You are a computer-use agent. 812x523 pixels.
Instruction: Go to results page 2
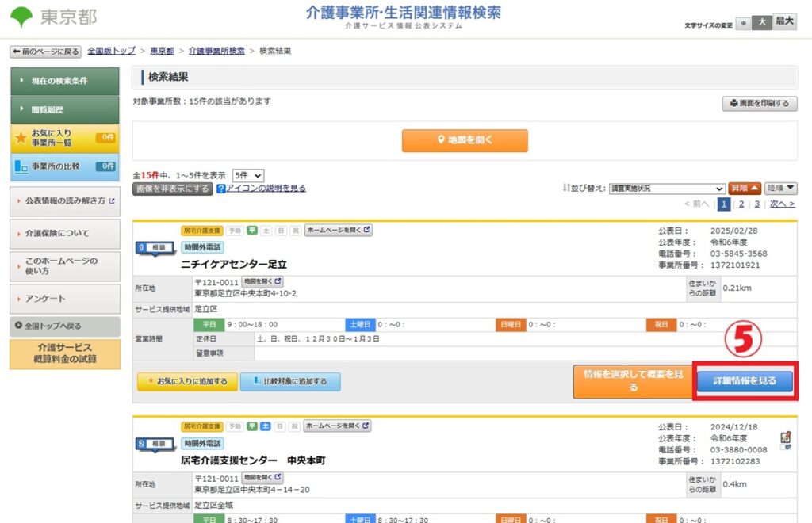click(741, 204)
